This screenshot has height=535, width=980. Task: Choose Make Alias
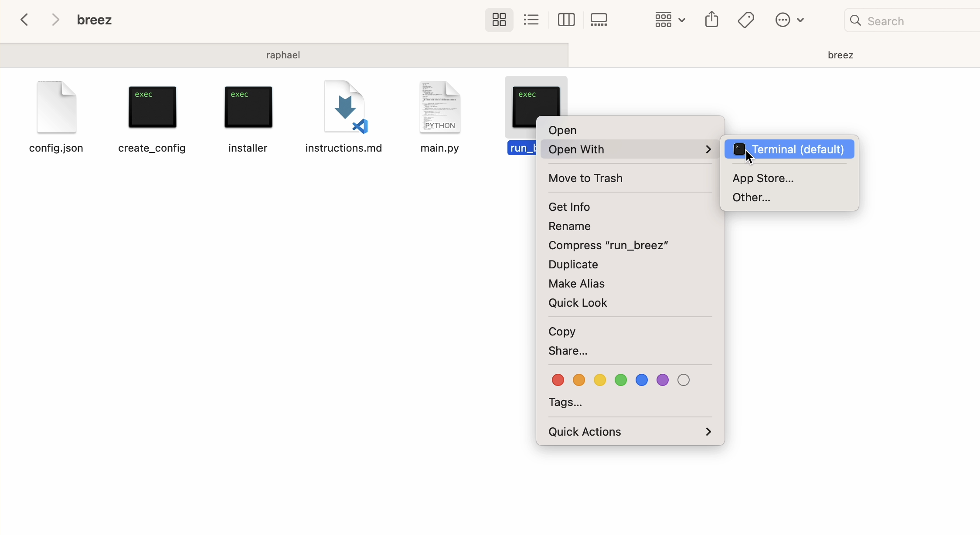(x=630, y=284)
